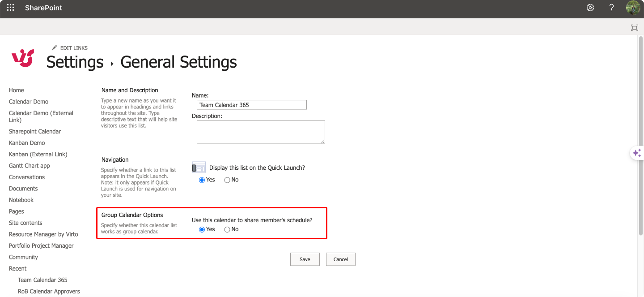644x297 pixels.
Task: Click the Virto site logo
Action: [23, 58]
